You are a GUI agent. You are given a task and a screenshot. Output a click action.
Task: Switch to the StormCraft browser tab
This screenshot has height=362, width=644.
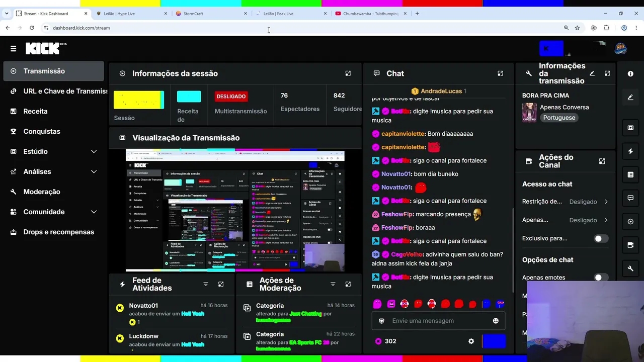click(211, 14)
